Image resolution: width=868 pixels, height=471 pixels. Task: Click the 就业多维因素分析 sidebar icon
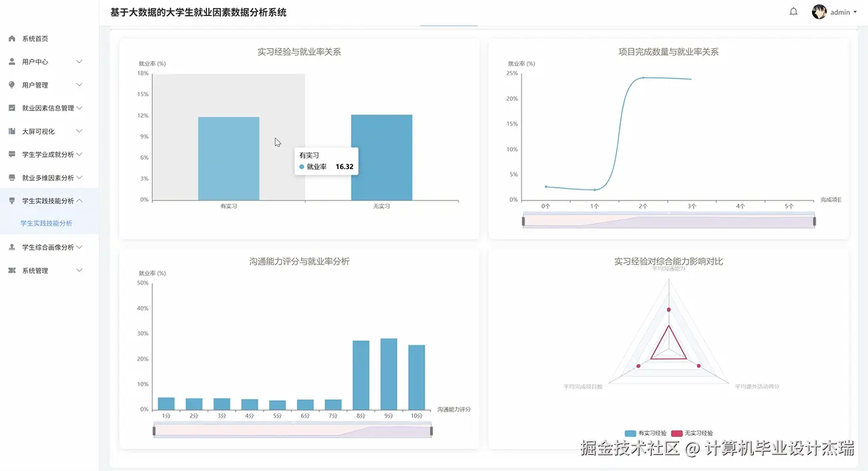(12, 178)
